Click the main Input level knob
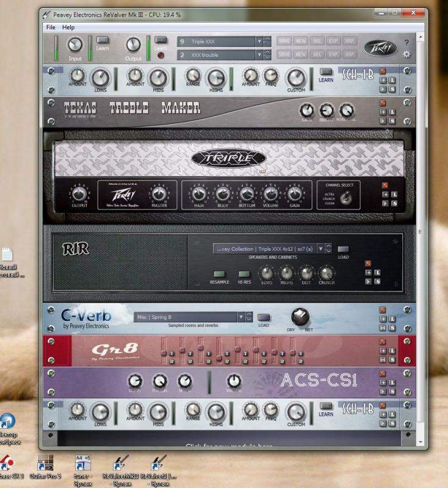This screenshot has height=488, width=448. [x=75, y=45]
